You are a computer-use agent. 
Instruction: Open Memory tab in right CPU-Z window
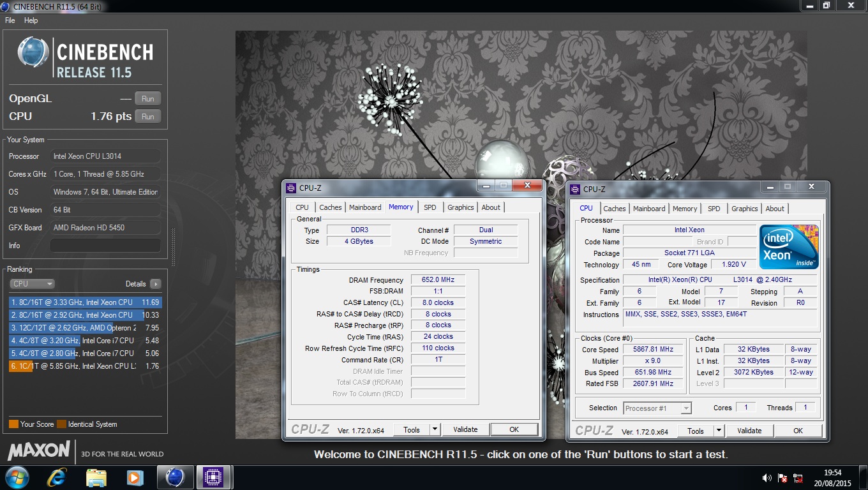pos(685,209)
